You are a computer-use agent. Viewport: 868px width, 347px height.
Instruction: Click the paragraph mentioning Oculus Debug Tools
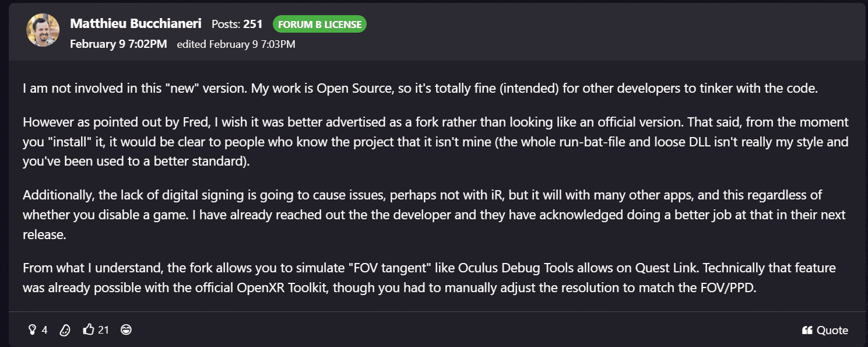pyautogui.click(x=430, y=278)
